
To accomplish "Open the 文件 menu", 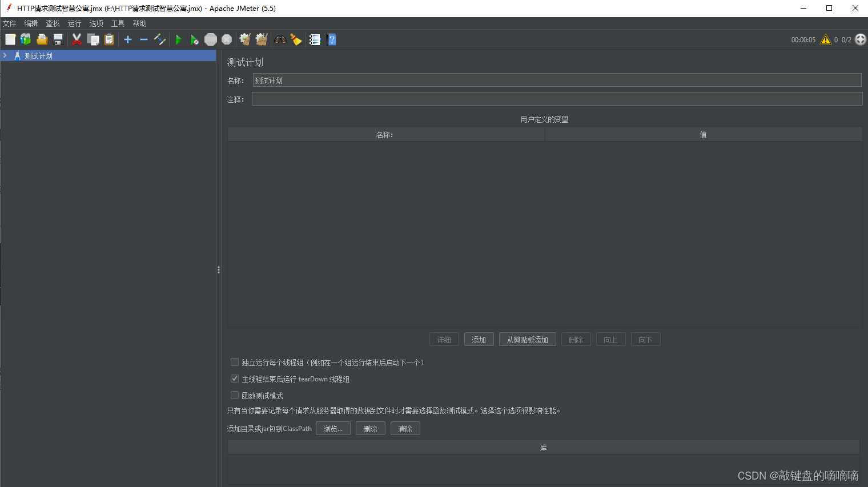I will [x=10, y=23].
